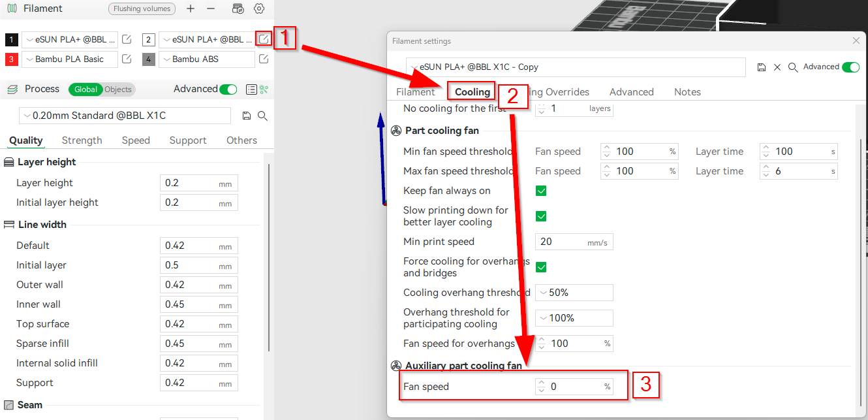Add a new filament with plus icon

[x=191, y=8]
